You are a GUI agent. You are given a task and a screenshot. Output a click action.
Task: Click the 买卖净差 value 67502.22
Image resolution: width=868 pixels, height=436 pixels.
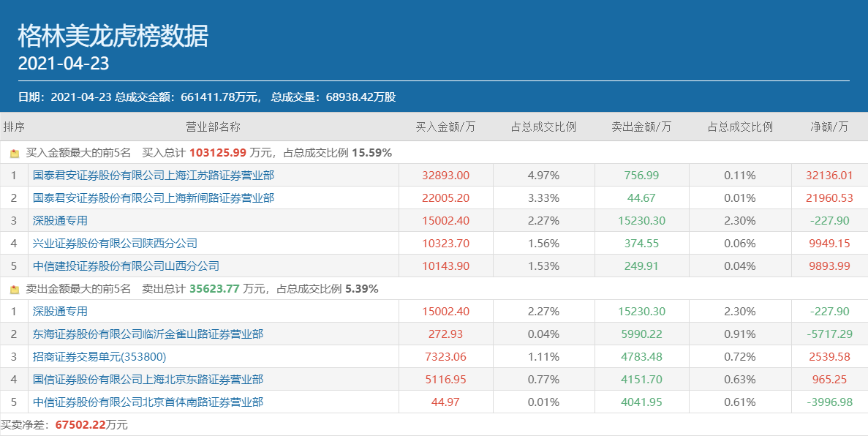tap(80, 425)
